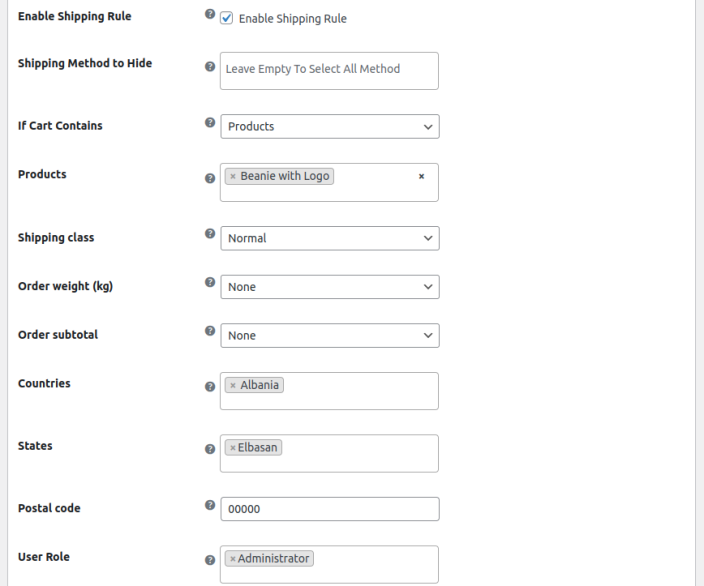Screen dimensions: 704x586
Task: Remove the Elbasan state tag
Action: [233, 448]
